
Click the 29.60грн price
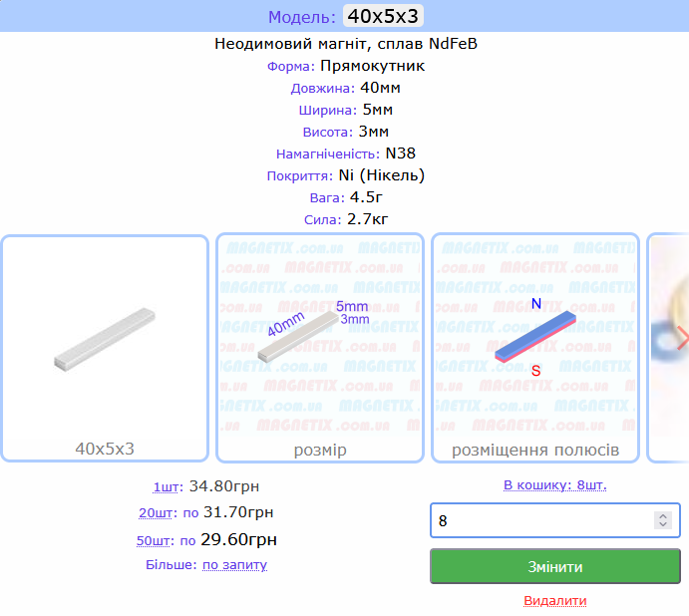[x=238, y=539]
